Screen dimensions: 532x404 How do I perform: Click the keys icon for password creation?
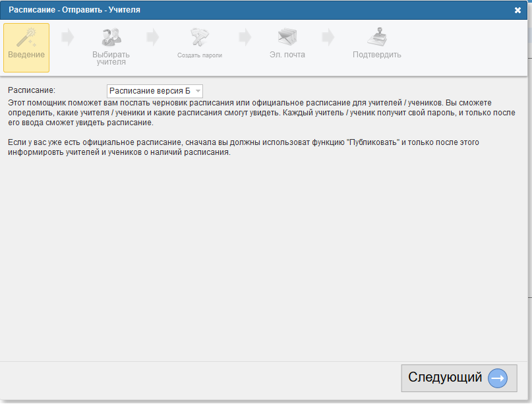tap(200, 37)
